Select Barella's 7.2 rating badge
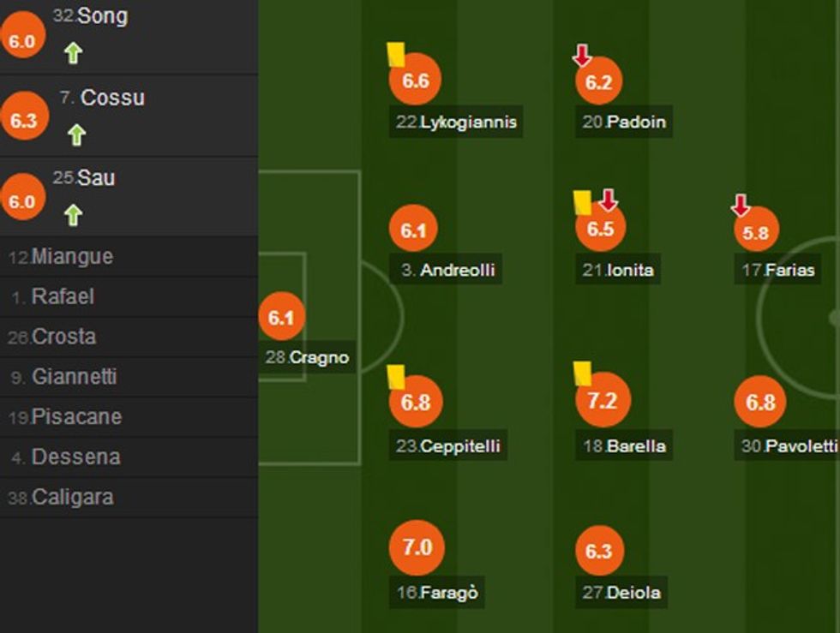This screenshot has height=633, width=840. click(603, 401)
